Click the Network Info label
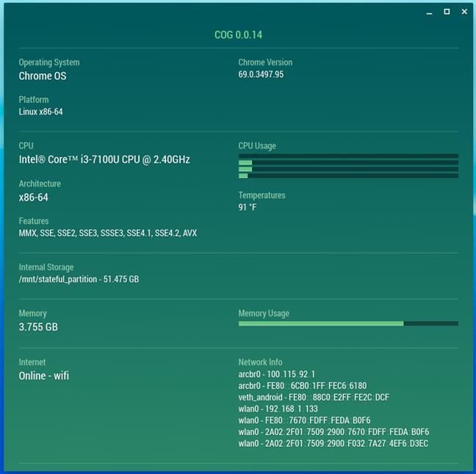The width and height of the screenshot is (476, 474). [261, 362]
